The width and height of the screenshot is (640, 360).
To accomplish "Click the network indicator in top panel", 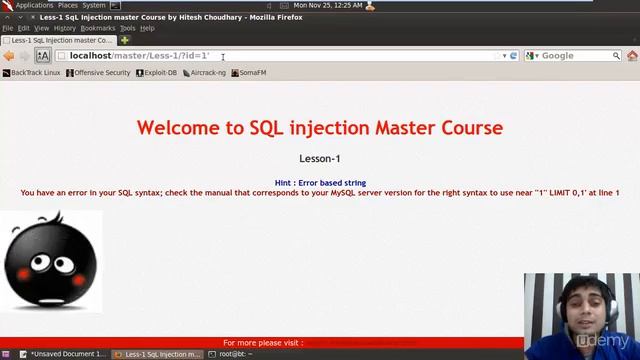I will click(284, 6).
